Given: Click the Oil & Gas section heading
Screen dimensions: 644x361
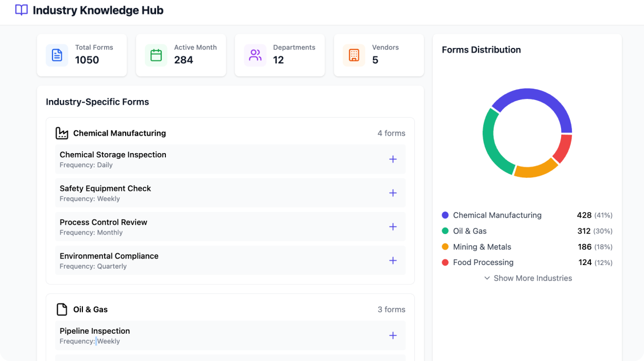Looking at the screenshot, I should [90, 309].
